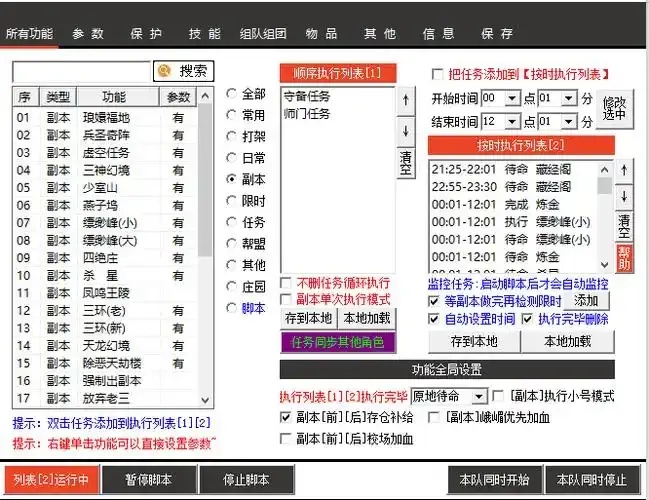The image size is (649, 500).
Task: Toggle 执行完毕删除 checkbox
Action: [527, 319]
